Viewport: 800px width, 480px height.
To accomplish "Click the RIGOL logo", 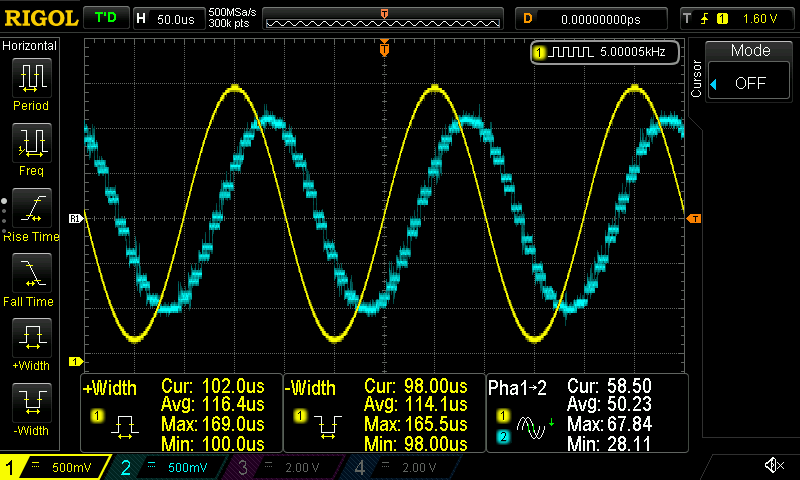I will click(40, 18).
